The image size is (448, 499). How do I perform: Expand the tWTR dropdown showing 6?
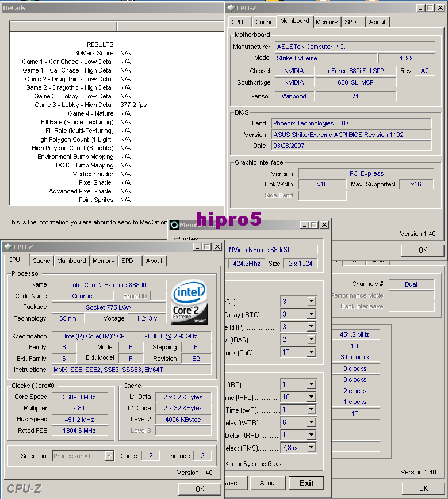(311, 422)
